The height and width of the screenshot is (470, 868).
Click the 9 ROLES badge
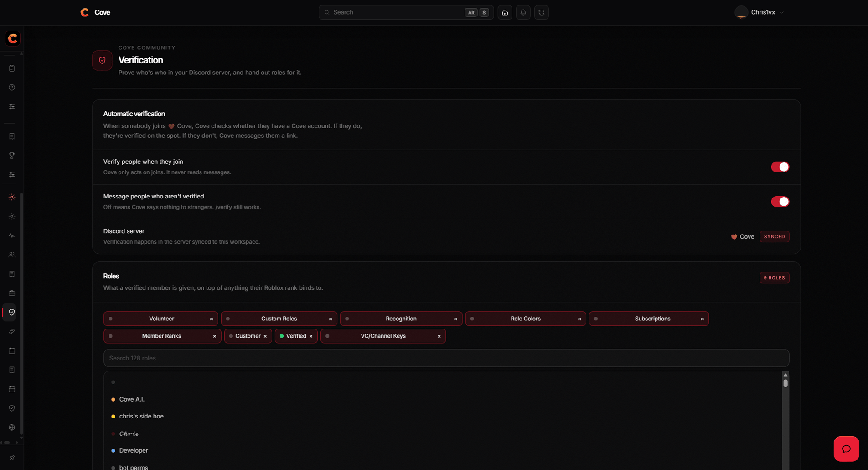coord(774,278)
